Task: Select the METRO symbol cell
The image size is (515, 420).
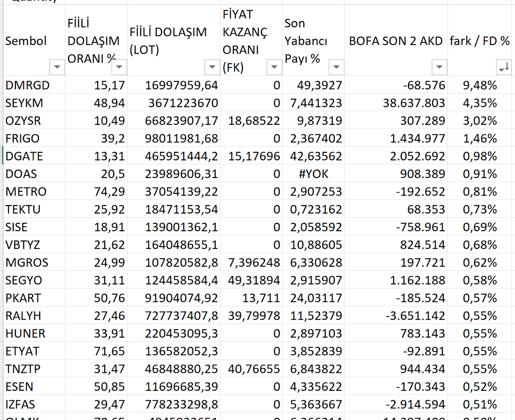Action: (34, 192)
